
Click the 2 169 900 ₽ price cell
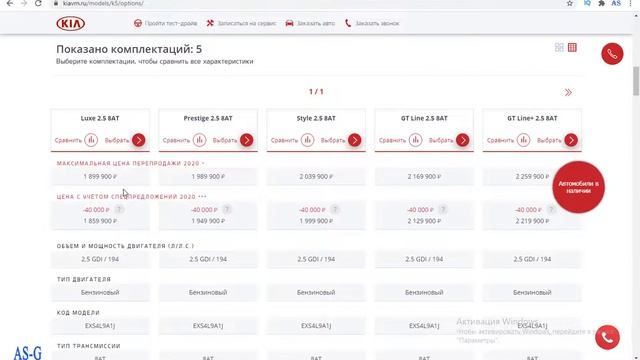pos(424,177)
